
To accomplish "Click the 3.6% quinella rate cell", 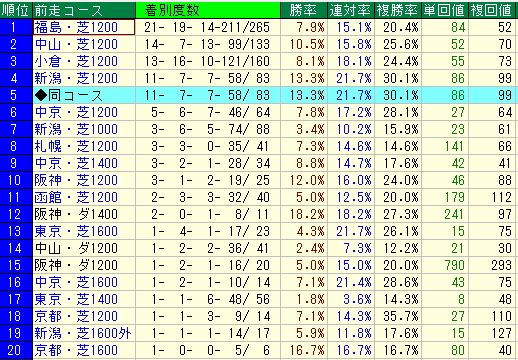I will pos(351,299).
